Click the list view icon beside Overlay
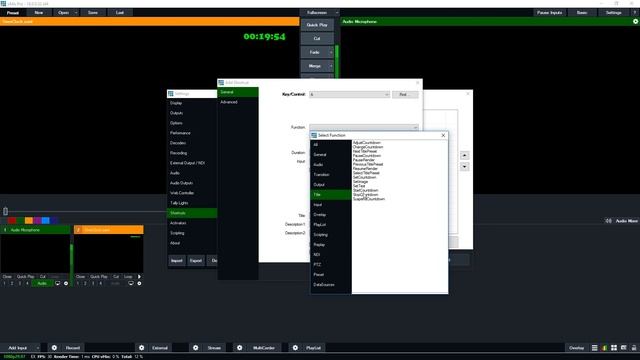Screen dimensions: 640x360 [x=595, y=348]
